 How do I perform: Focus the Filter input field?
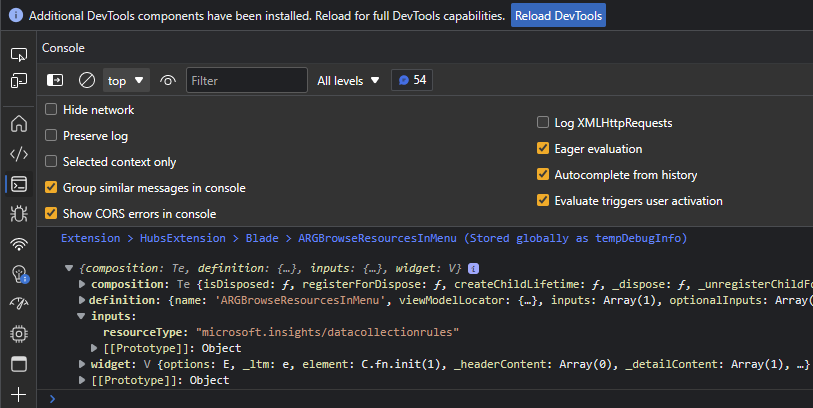tap(247, 80)
